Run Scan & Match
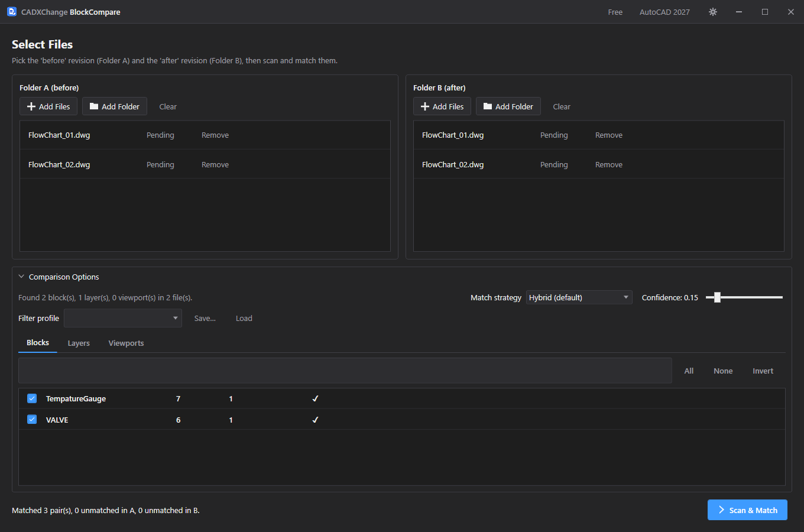Screen dimensions: 804x532 click(747, 510)
